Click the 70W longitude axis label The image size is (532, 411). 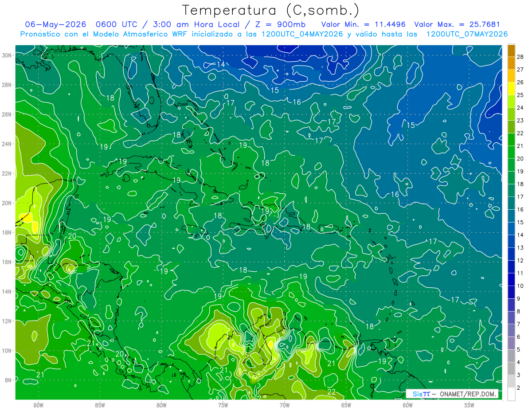point(285,405)
